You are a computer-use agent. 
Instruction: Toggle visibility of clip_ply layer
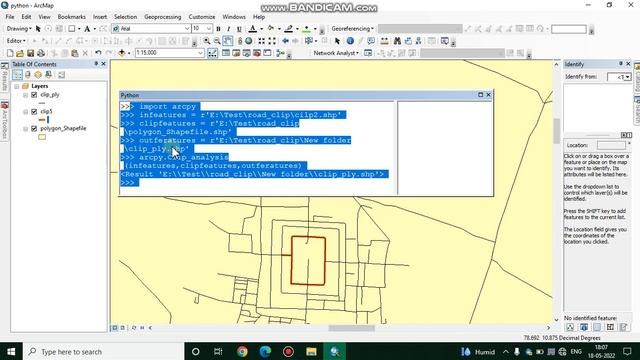pos(34,95)
